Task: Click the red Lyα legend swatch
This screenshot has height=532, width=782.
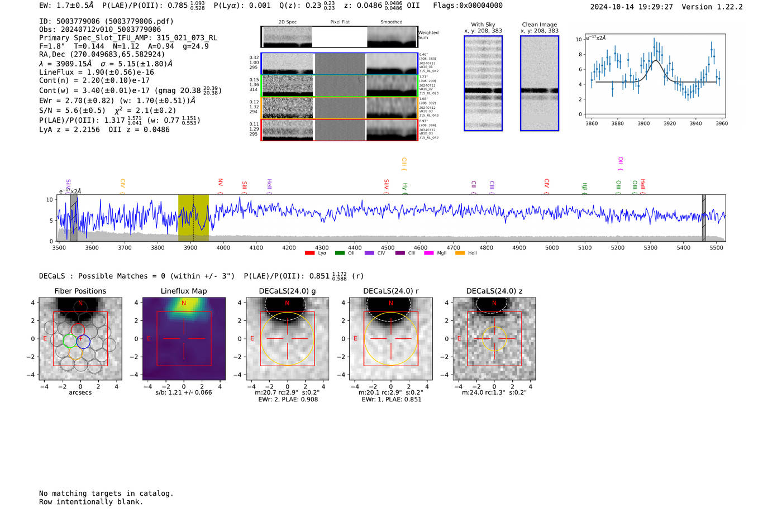Action: [309, 253]
